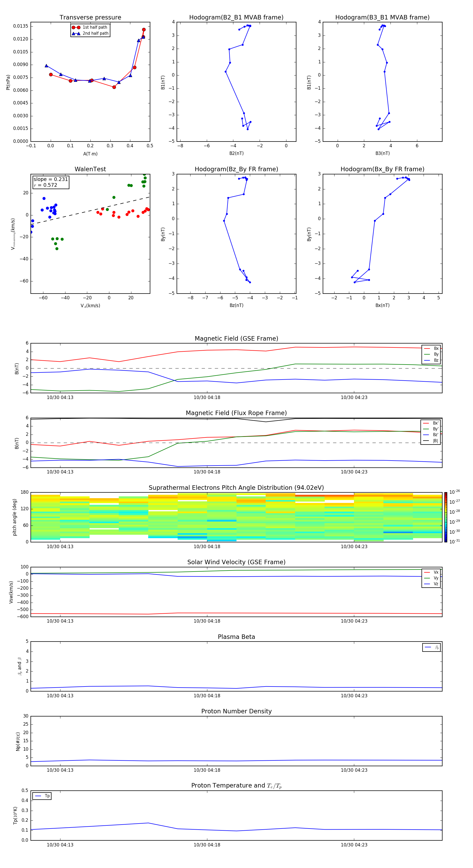The width and height of the screenshot is (473, 868).
Task: Click the 'r = 0.572' annotation
Action: pos(45,185)
